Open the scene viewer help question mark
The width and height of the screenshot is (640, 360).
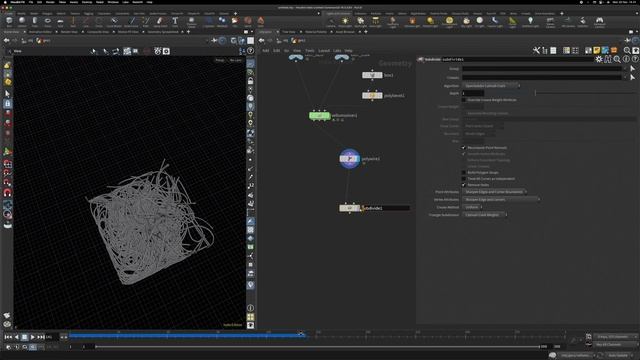pos(250,51)
